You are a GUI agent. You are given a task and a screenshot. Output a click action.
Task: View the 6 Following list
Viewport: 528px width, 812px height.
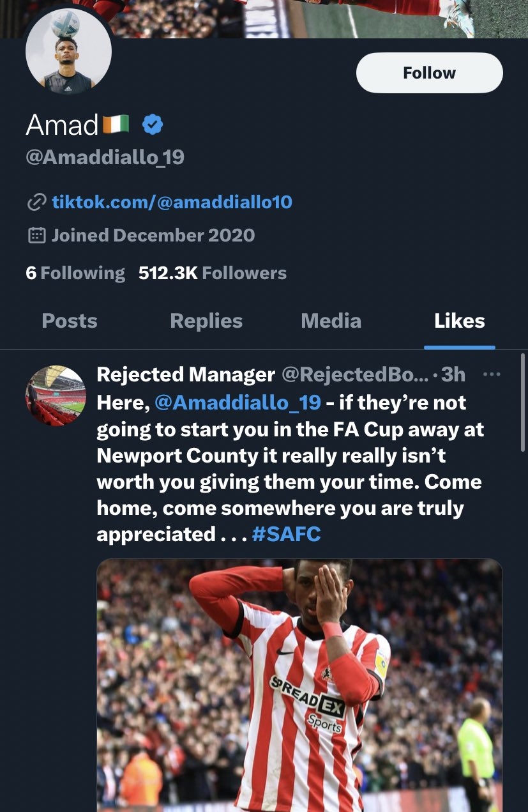click(75, 273)
